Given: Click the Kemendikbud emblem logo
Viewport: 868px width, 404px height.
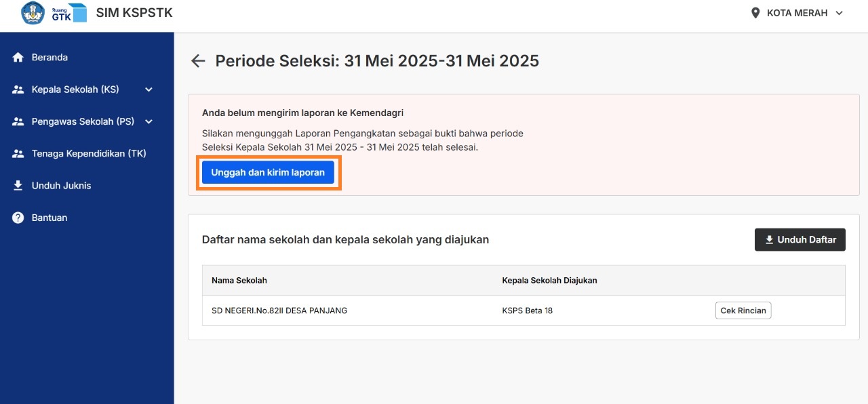Looking at the screenshot, I should pyautogui.click(x=33, y=13).
